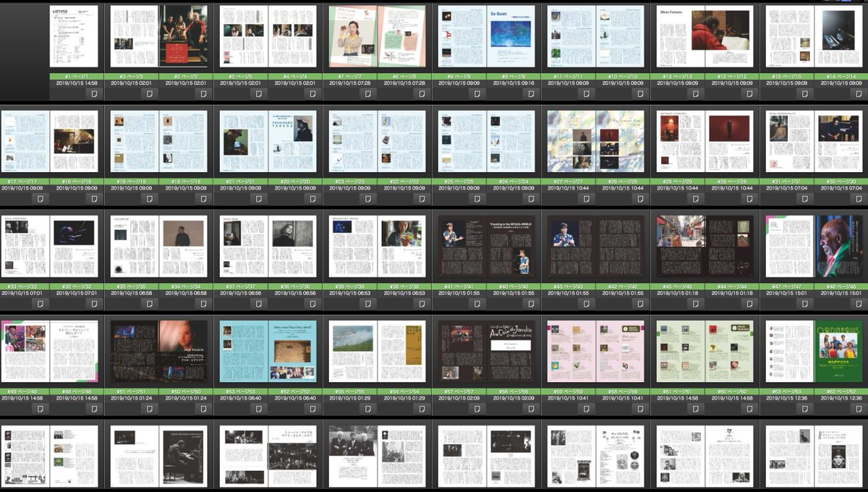
Task: Open the note icon under #46 ページ46
Action: point(859,303)
